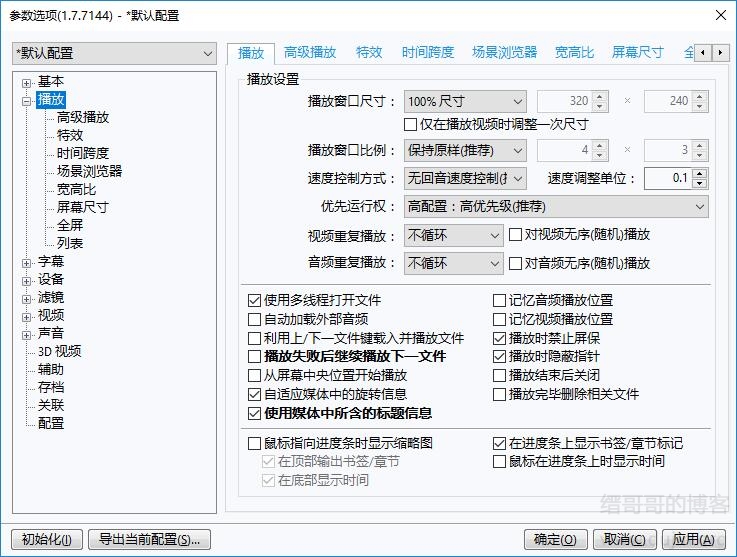This screenshot has width=737, height=557.
Task: Click the 应用(A) button
Action: coord(694,539)
